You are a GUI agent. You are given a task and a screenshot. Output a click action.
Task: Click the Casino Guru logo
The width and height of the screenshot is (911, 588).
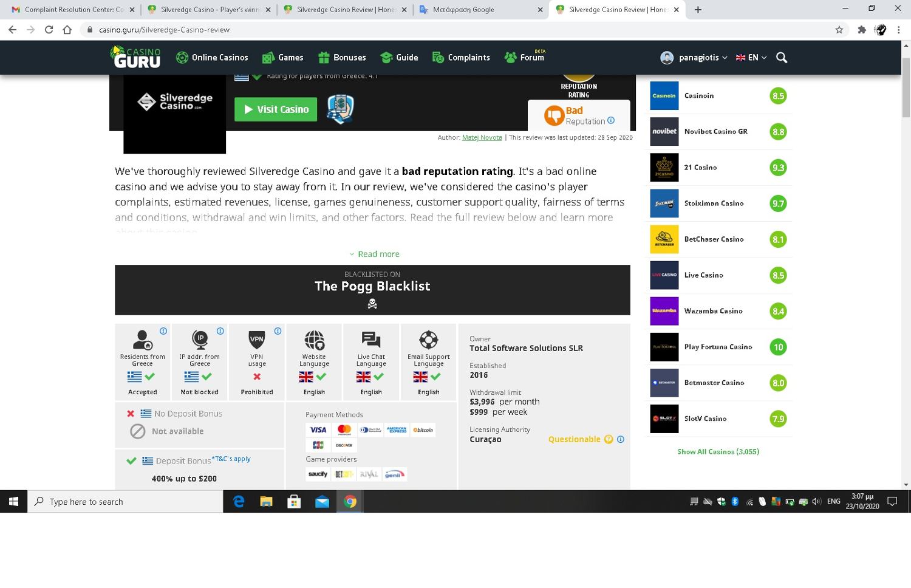pyautogui.click(x=135, y=57)
